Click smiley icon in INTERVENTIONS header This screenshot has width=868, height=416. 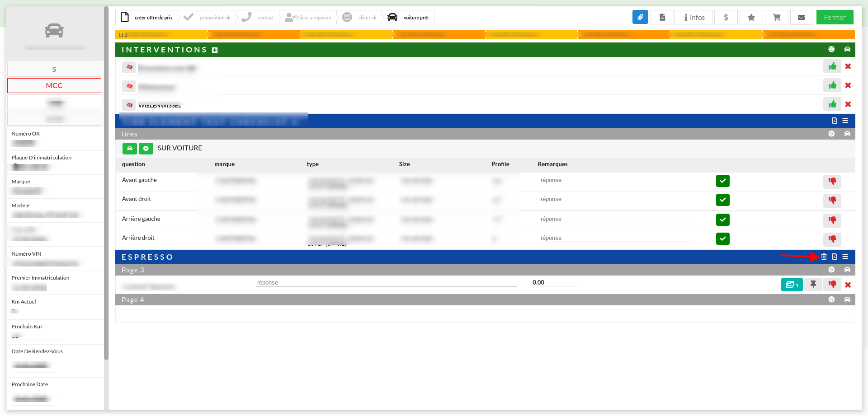[831, 49]
